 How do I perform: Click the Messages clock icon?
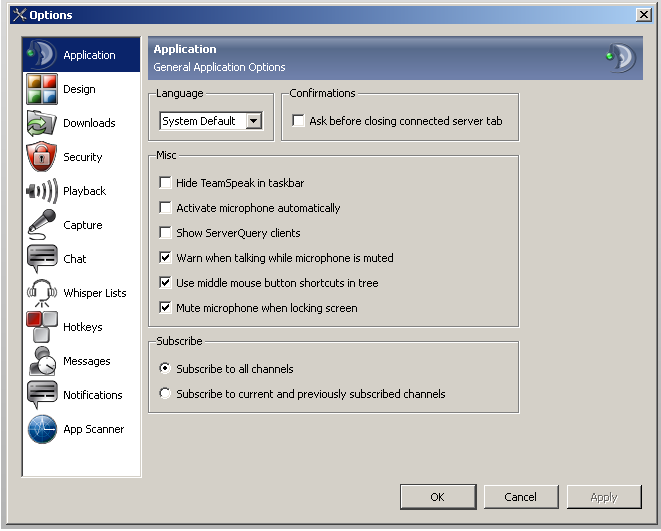(41, 361)
